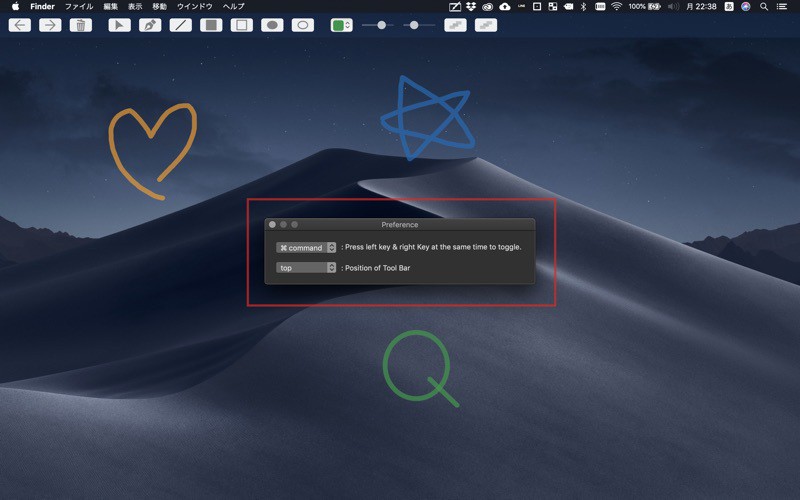
Task: Click the 100% battery status indicator
Action: pos(645,7)
